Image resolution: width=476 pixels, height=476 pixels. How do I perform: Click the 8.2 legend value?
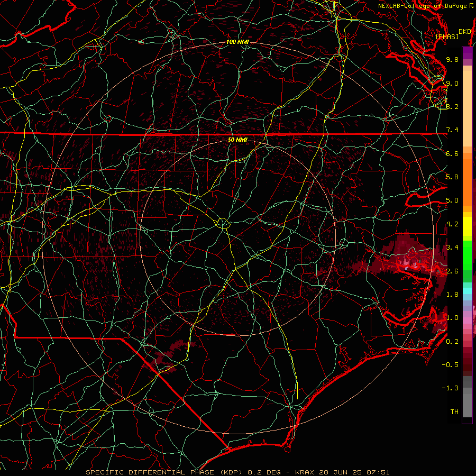click(x=452, y=106)
